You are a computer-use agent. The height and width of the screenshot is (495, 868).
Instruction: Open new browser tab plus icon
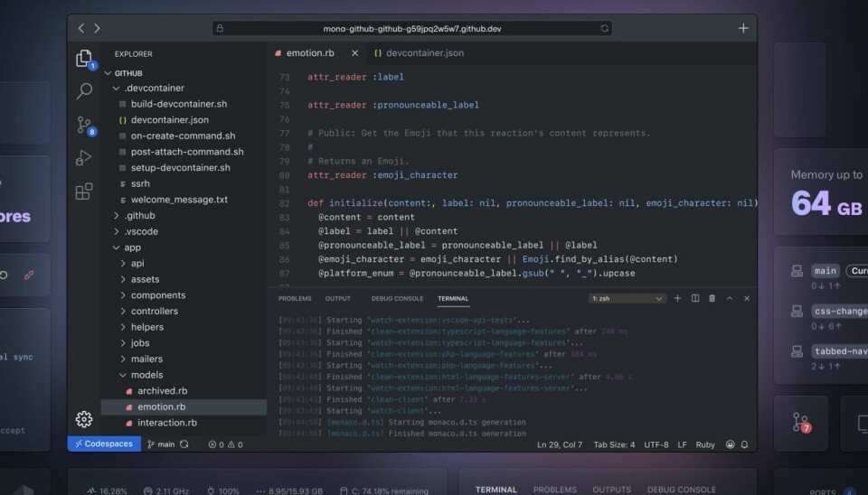pyautogui.click(x=743, y=28)
